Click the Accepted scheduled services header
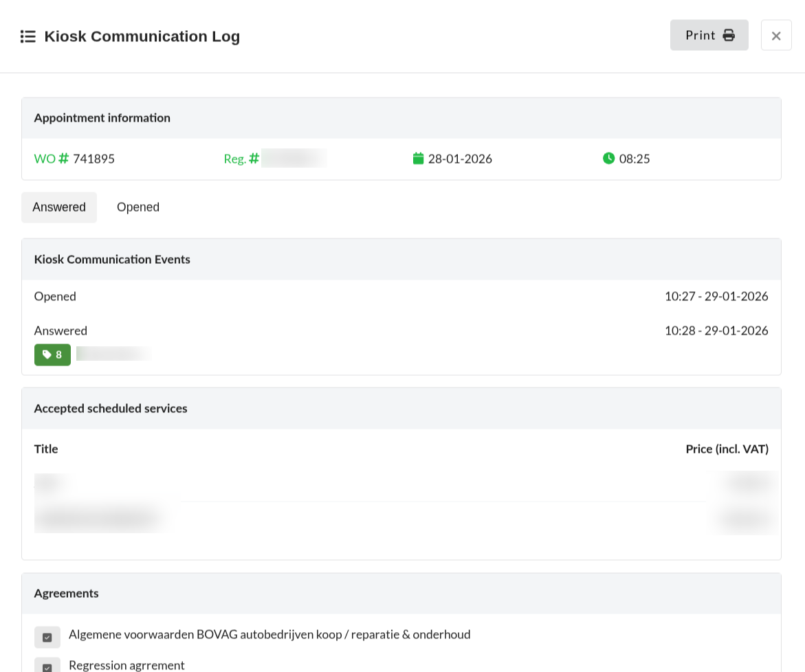Screen dimensions: 805x672 coord(111,409)
